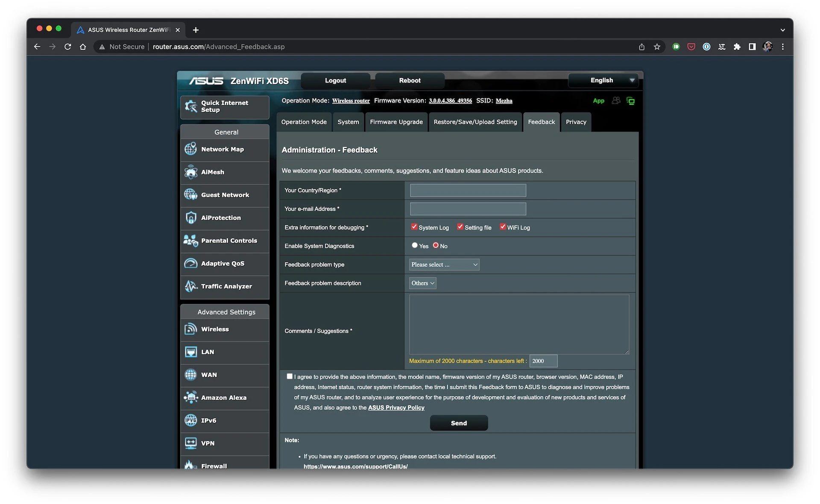The width and height of the screenshot is (820, 504).
Task: Uncheck the WiFi Log checkbox
Action: 503,227
